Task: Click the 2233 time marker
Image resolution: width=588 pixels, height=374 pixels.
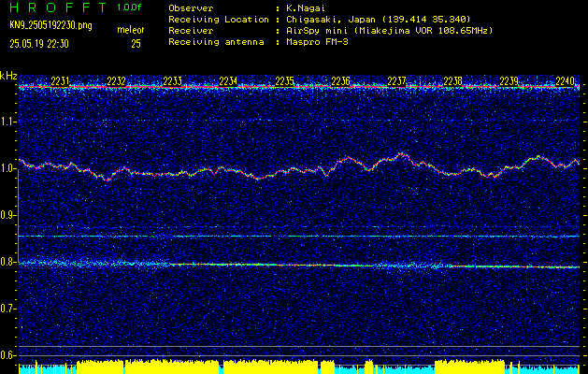Action: click(172, 81)
